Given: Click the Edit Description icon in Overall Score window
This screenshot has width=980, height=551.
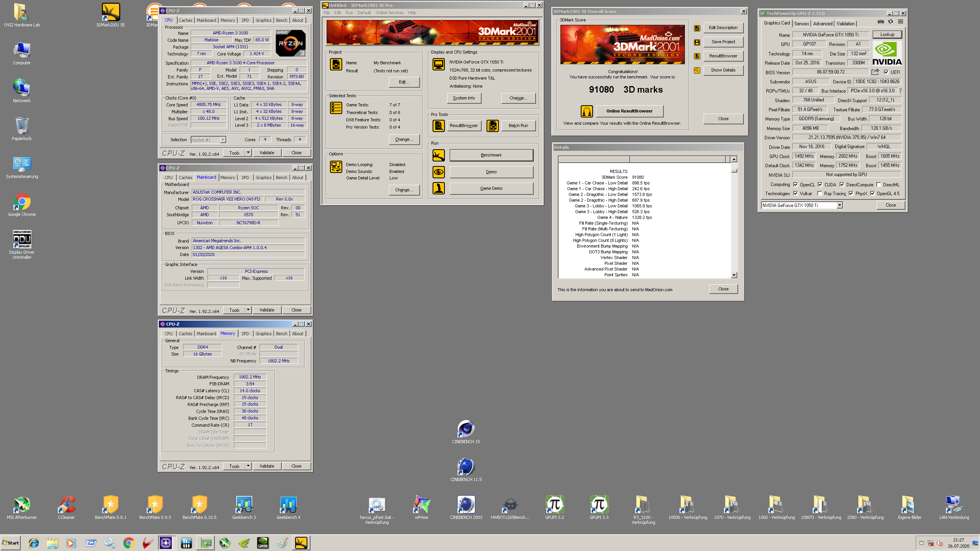Looking at the screenshot, I should point(697,28).
